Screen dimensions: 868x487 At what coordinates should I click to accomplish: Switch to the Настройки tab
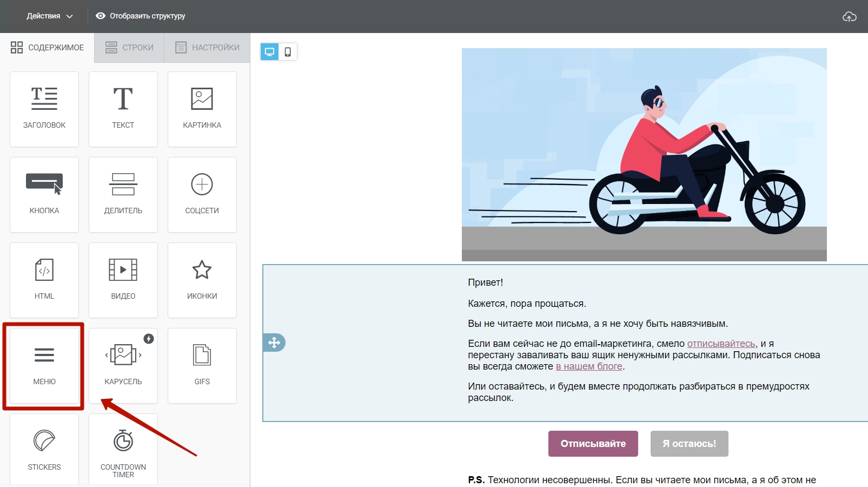tap(208, 48)
